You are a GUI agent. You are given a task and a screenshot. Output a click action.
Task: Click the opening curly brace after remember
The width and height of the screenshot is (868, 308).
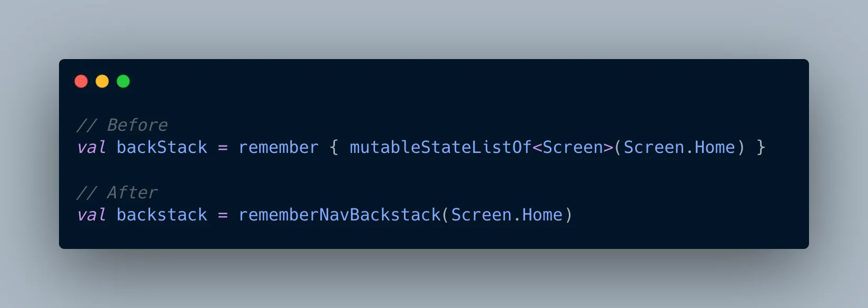click(334, 148)
